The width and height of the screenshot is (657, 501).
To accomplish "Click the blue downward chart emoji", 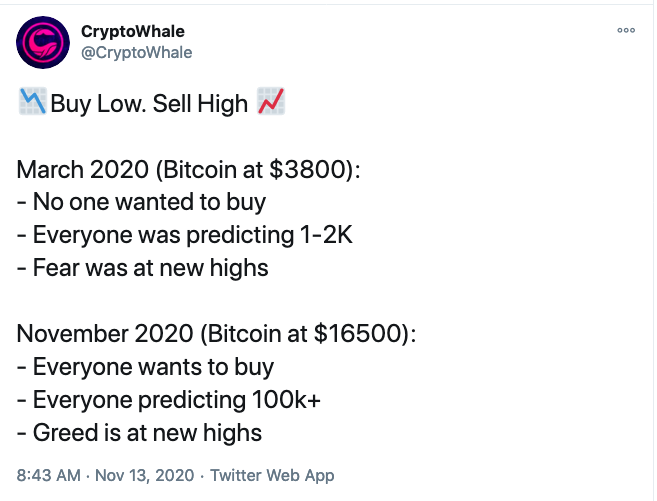I will tap(32, 101).
